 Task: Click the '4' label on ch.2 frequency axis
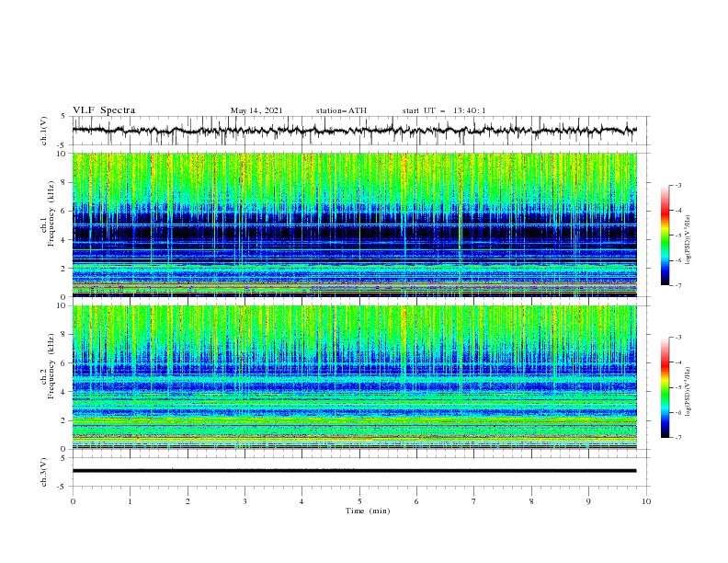(64, 392)
